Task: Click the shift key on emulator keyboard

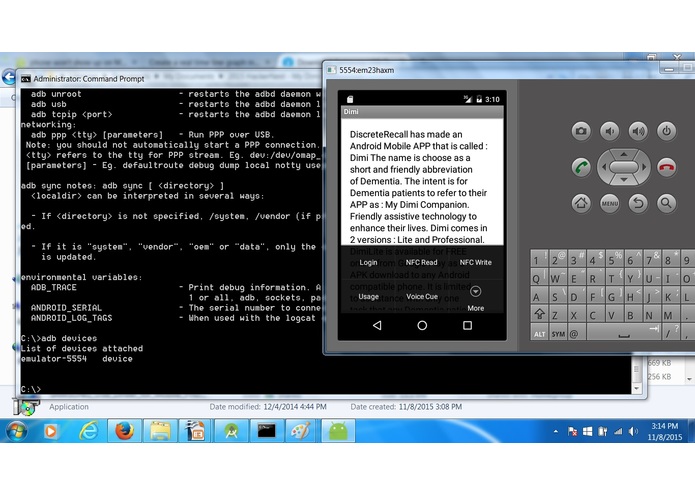Action: coord(539,314)
